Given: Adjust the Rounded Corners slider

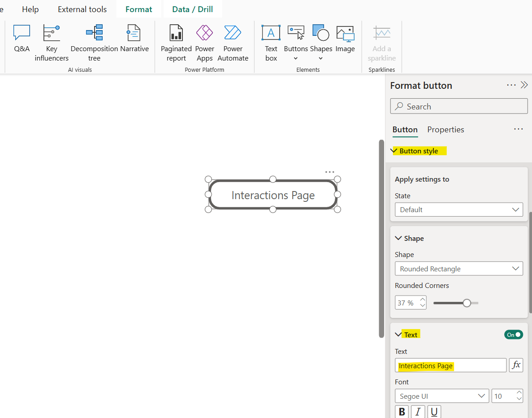Looking at the screenshot, I should pyautogui.click(x=467, y=303).
